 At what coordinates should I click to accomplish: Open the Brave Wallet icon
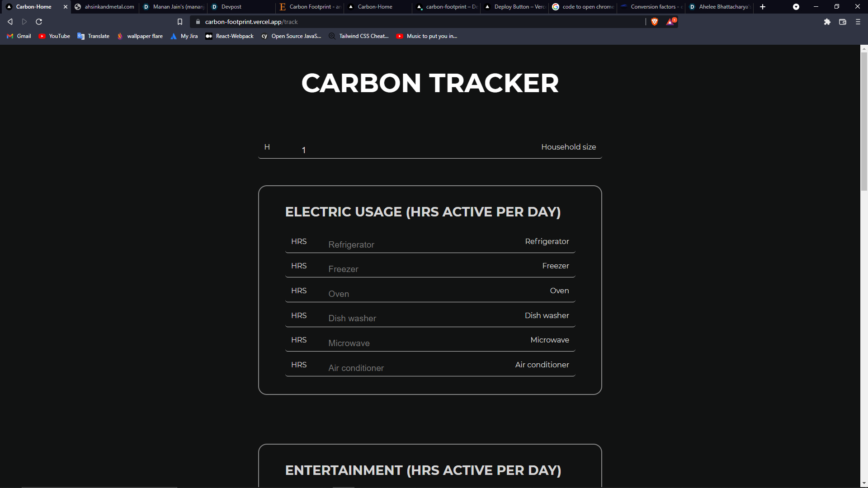843,21
